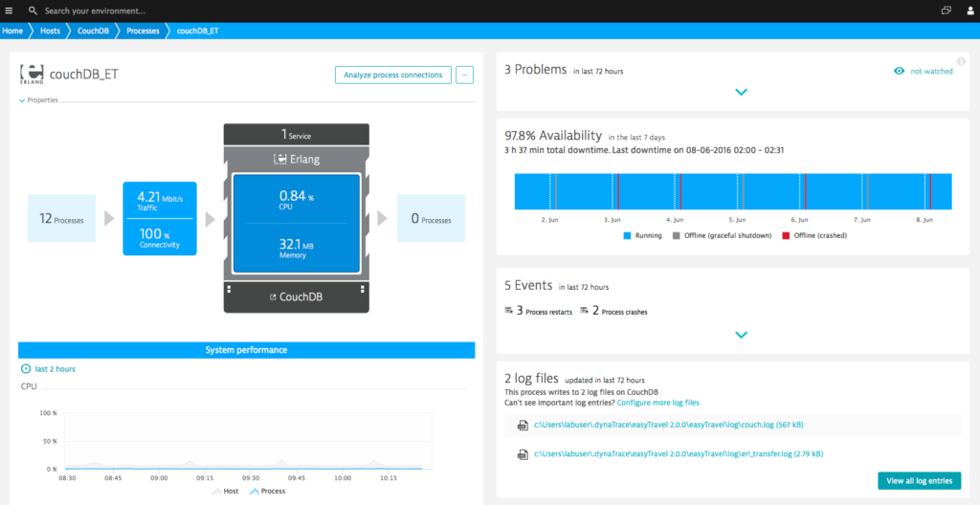Click the 97.8% Availability heading
This screenshot has width=980, height=505.
[x=553, y=136]
